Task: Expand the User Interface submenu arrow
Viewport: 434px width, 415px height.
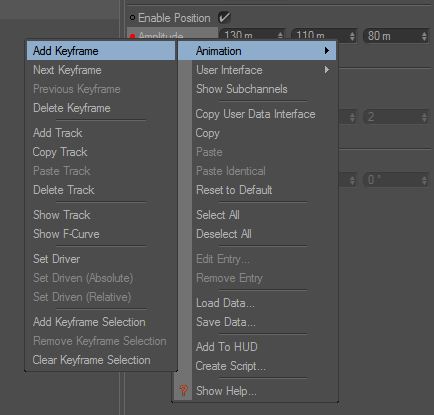Action: click(327, 70)
